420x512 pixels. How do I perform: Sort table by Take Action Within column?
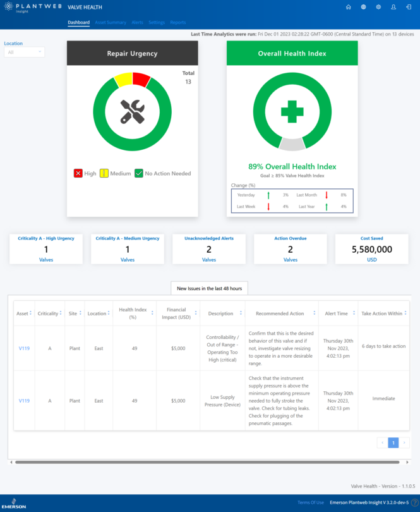[405, 313]
